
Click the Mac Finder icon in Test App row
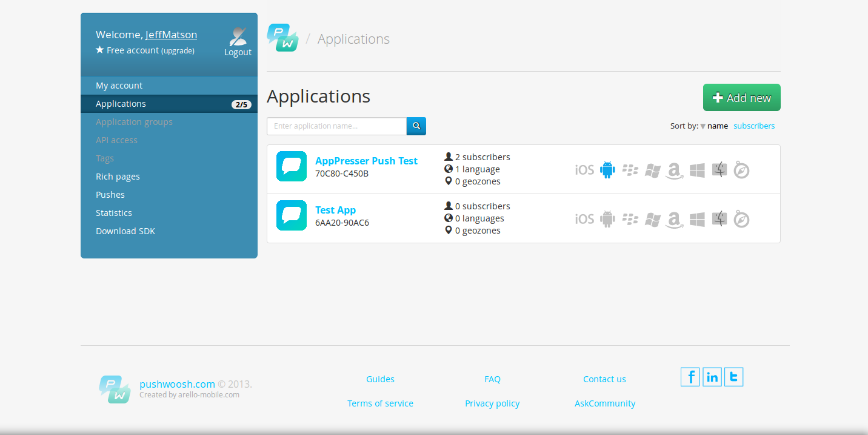pos(719,219)
